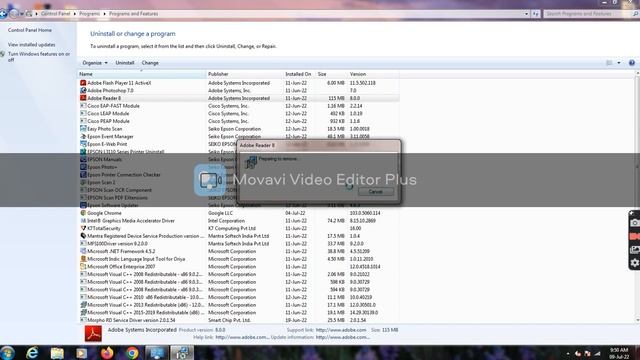Open the Adobe support link in details pane
640x360 pixels.
click(341, 330)
